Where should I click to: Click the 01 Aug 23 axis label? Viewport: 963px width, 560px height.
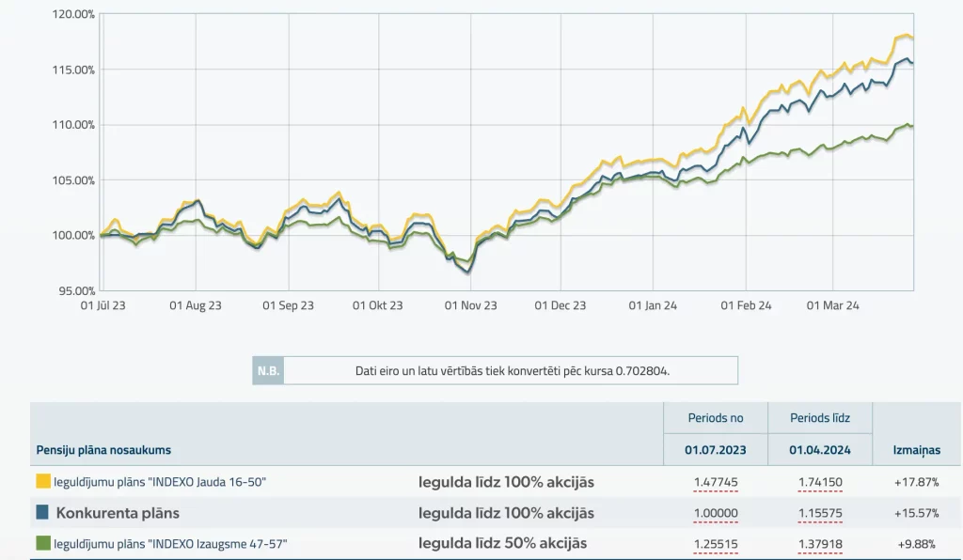(196, 305)
